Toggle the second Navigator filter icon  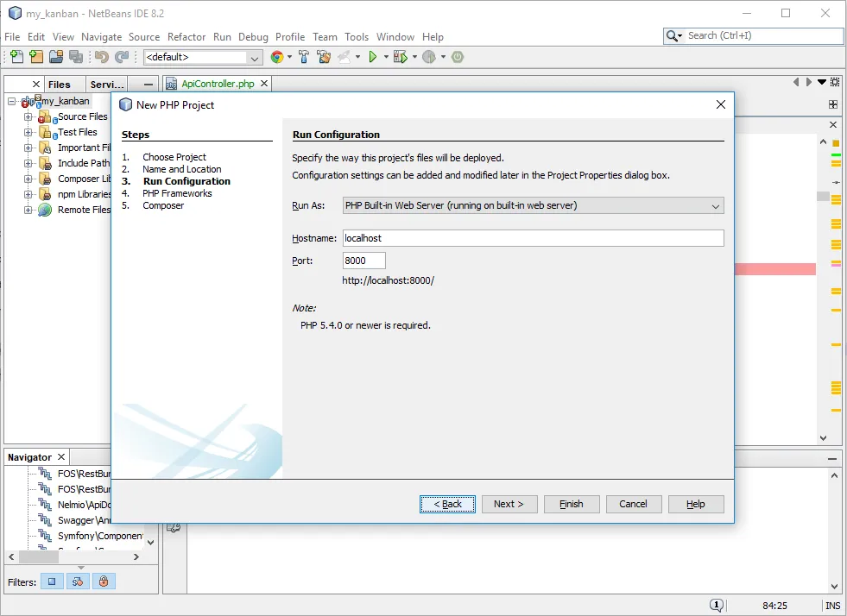click(78, 581)
